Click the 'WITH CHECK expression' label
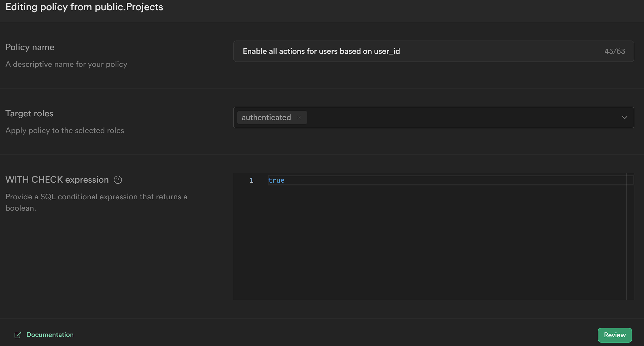The image size is (644, 346). tap(57, 180)
